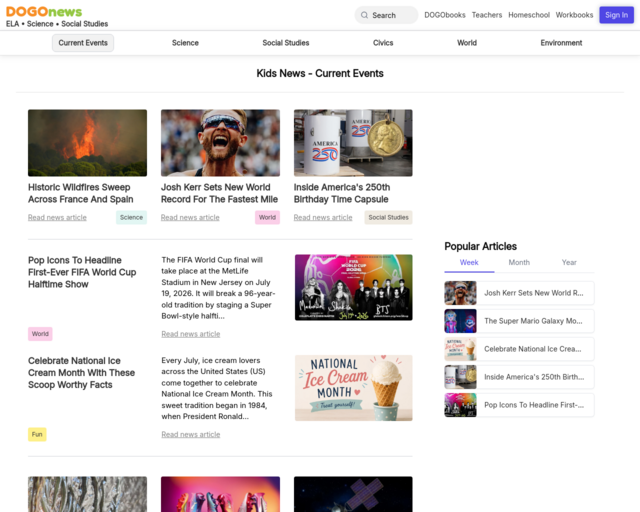Select the Current Events tab
Screen dimensions: 640x512
coord(83,43)
